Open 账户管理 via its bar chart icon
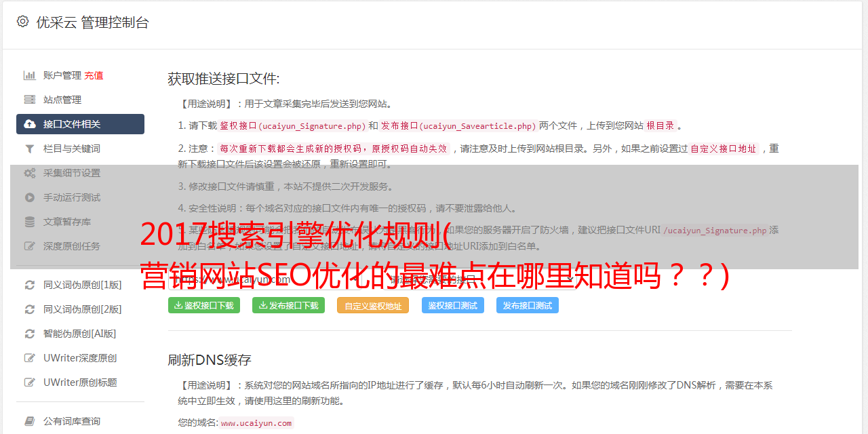Viewport: 868px width, 434px height. [x=30, y=75]
